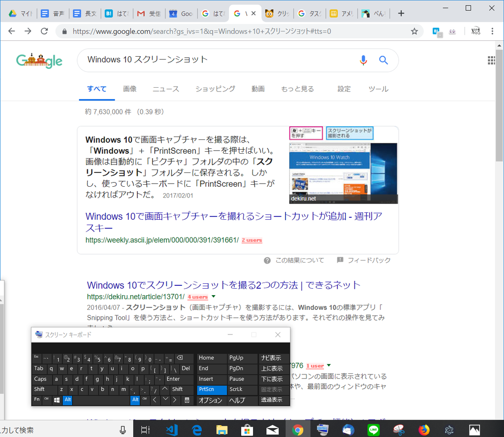This screenshot has height=437, width=504.
Task: Go back to the previous page
Action: coord(12,31)
